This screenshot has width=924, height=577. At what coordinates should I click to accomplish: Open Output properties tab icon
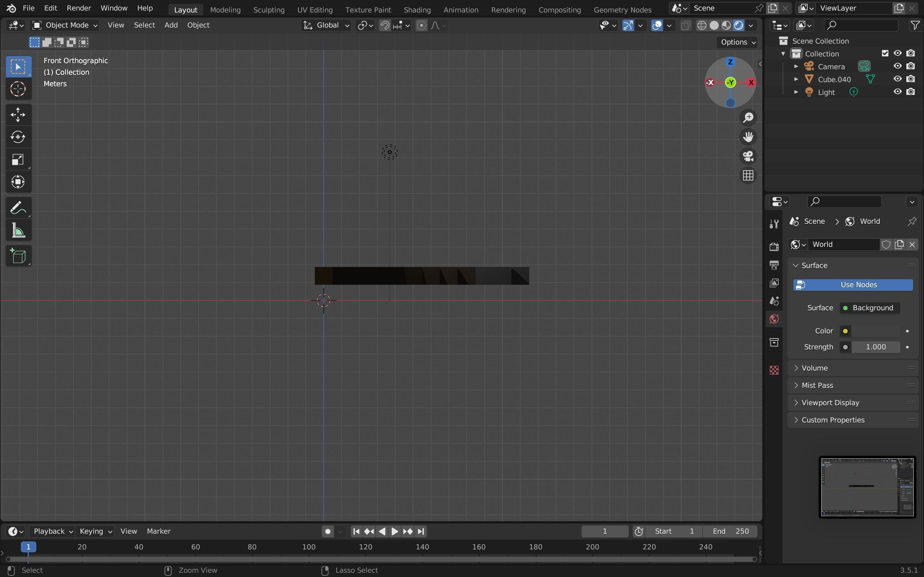coord(774,265)
